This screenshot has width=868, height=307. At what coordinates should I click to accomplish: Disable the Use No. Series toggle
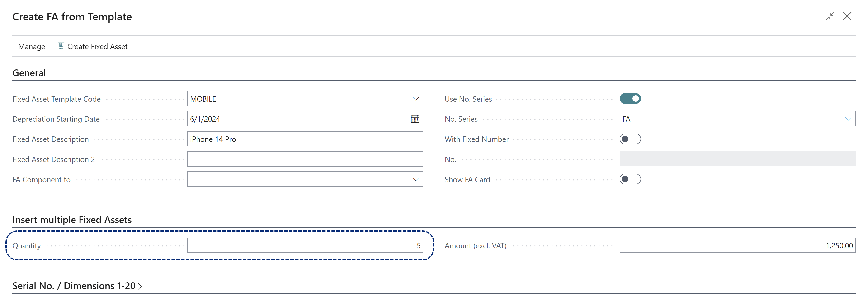coord(630,99)
